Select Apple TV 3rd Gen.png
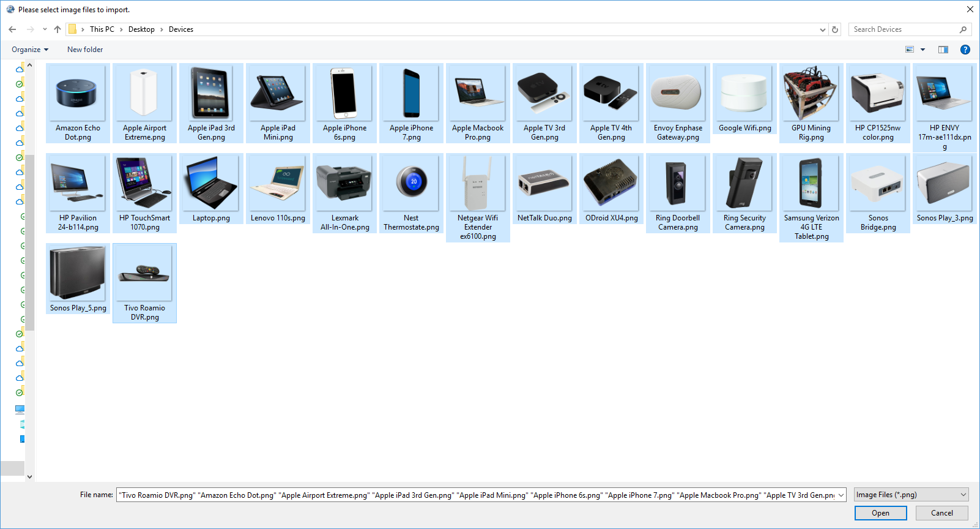The image size is (980, 529). [x=544, y=103]
